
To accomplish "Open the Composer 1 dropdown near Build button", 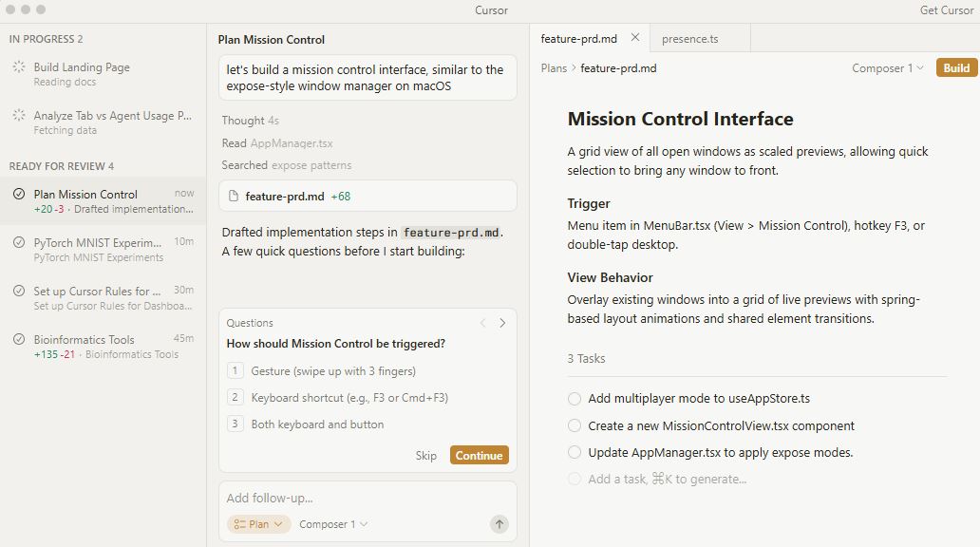I will pos(887,68).
